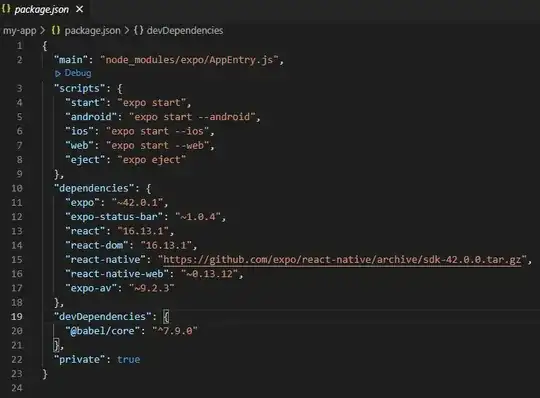The height and width of the screenshot is (398, 540).
Task: Click the highlighted opening brace on line 19
Action: click(166, 316)
